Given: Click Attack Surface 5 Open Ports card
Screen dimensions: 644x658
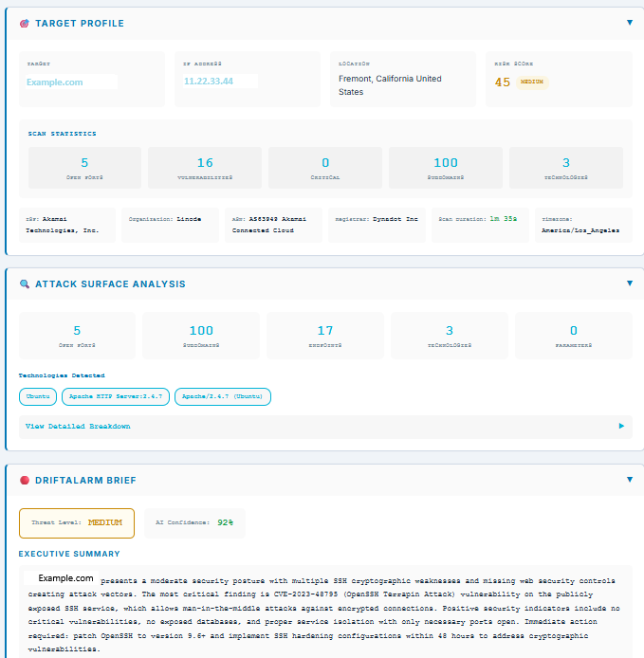Looking at the screenshot, I should pos(77,336).
